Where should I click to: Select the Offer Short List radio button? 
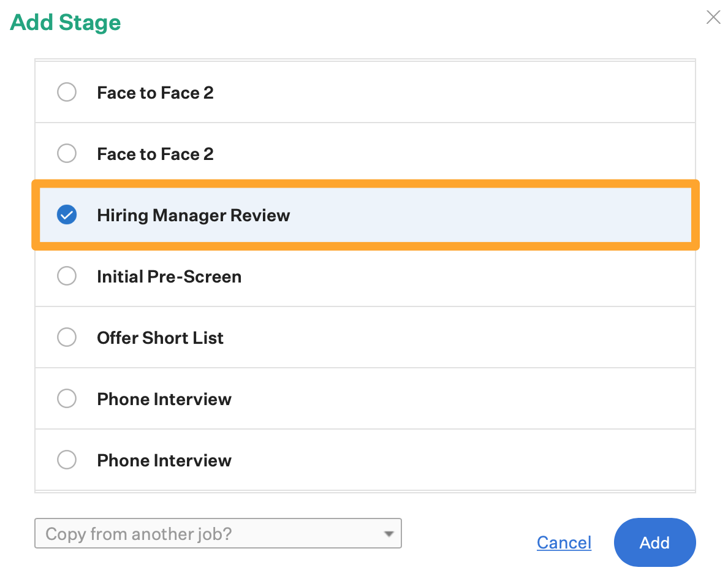click(67, 338)
